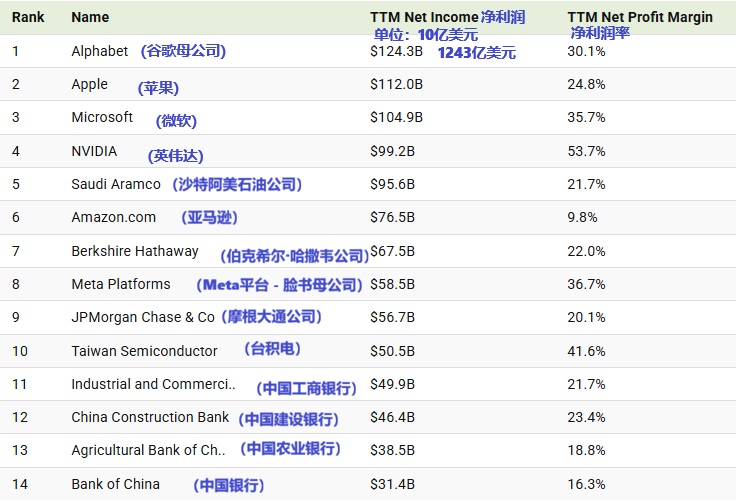This screenshot has width=736, height=502.
Task: Select the $31.4B net income cell
Action: pos(392,484)
